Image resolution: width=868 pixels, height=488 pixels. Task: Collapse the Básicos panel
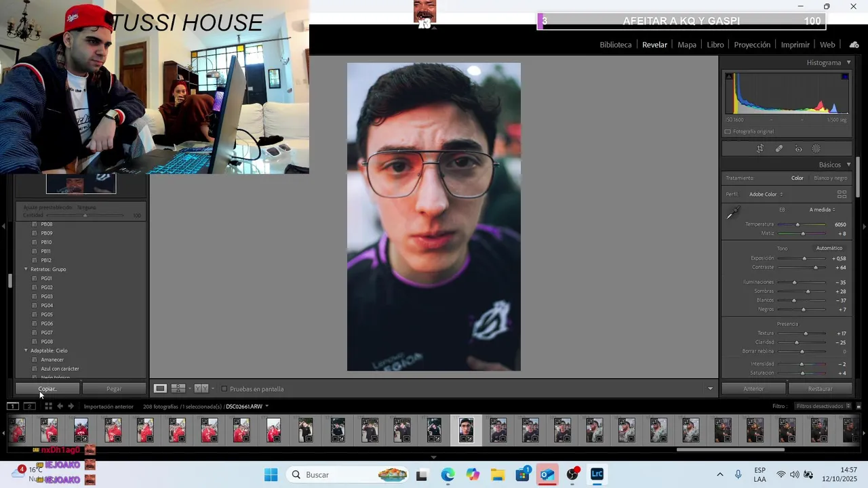(x=848, y=165)
